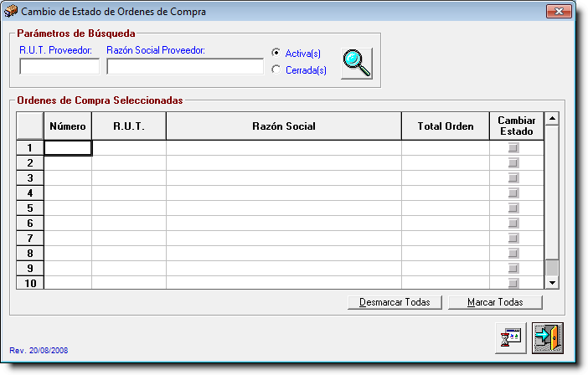Check Cambiar Estado box in row 4

[513, 193]
